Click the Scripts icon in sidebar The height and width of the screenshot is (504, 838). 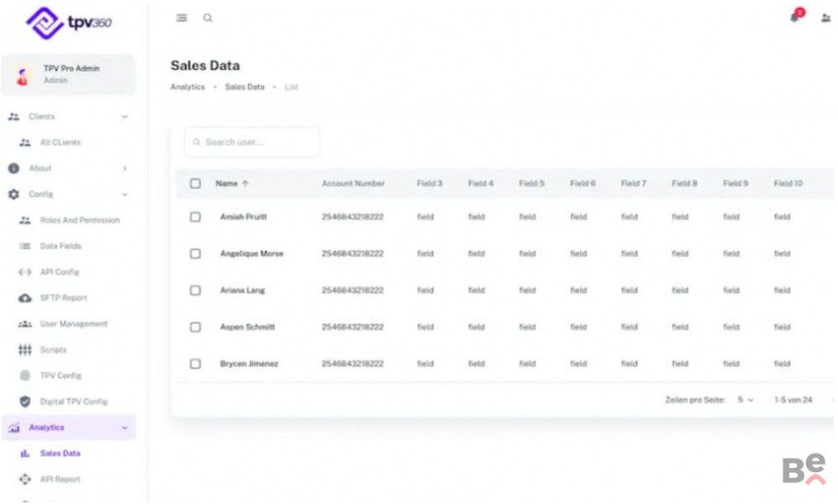[x=25, y=349]
